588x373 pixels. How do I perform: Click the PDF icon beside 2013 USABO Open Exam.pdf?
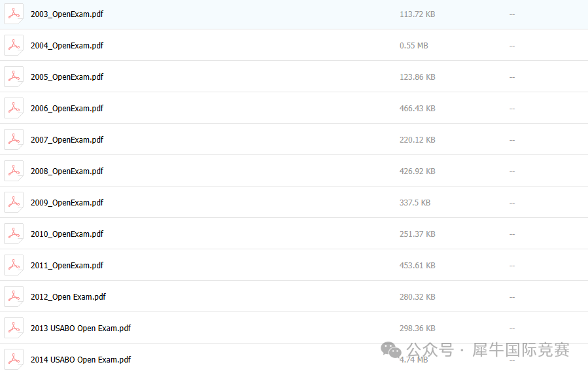(14, 328)
